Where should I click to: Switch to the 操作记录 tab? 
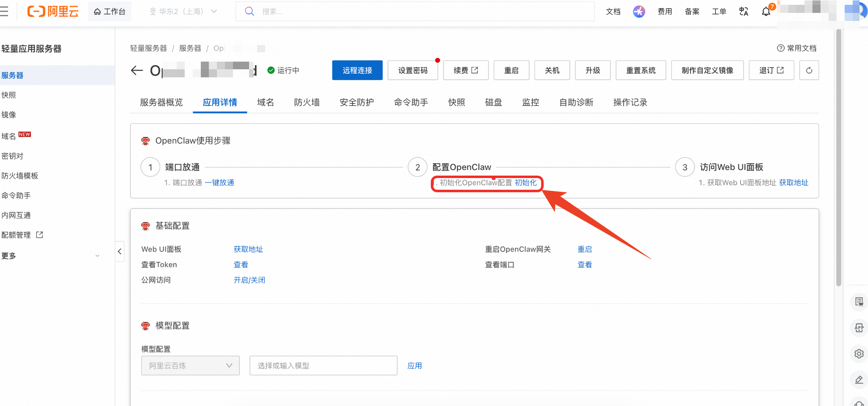630,102
